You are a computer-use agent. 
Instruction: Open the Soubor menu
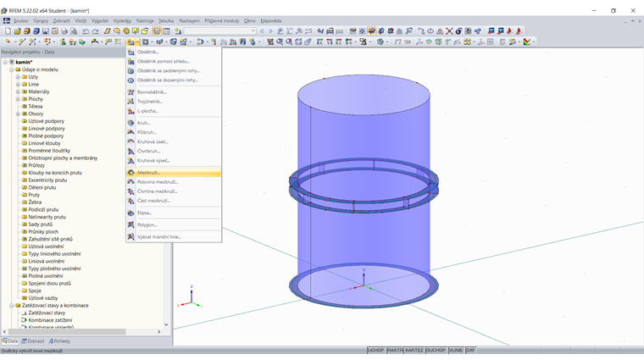point(20,20)
